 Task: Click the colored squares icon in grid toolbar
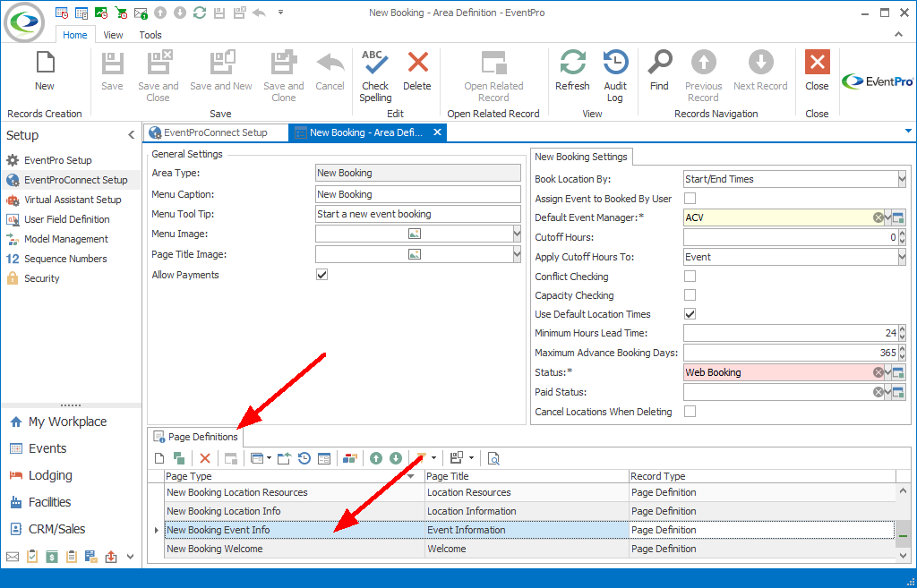coord(350,459)
